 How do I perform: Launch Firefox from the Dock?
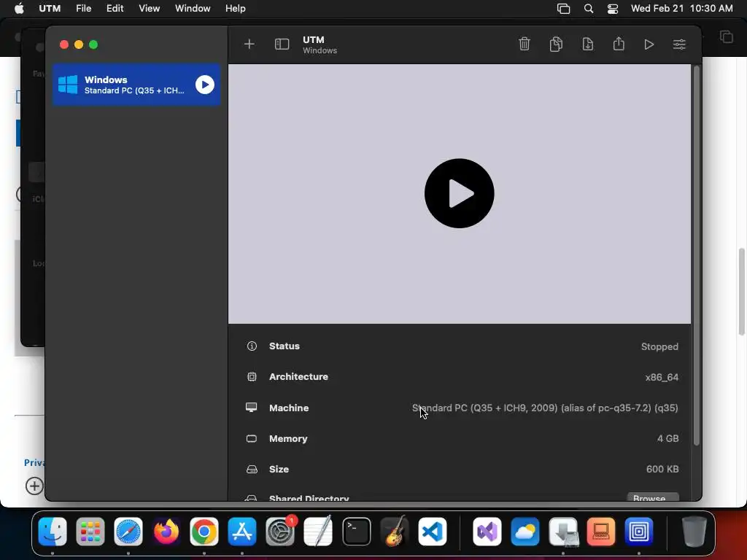pos(166,532)
